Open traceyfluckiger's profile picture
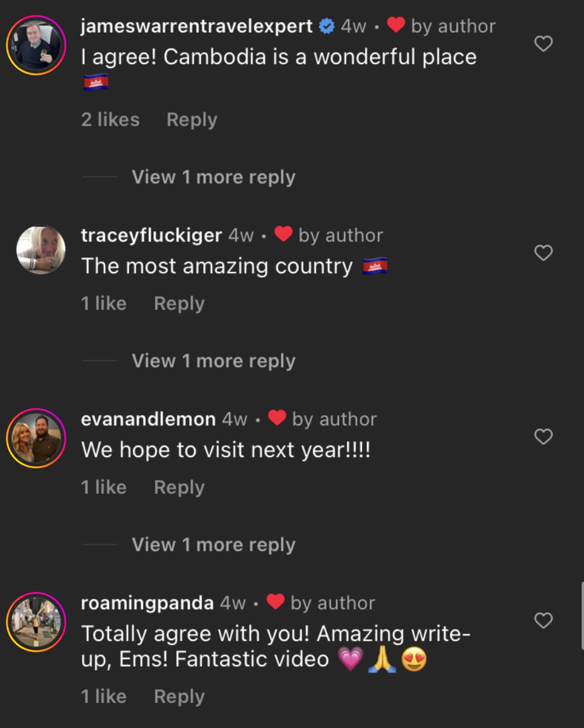 41,250
